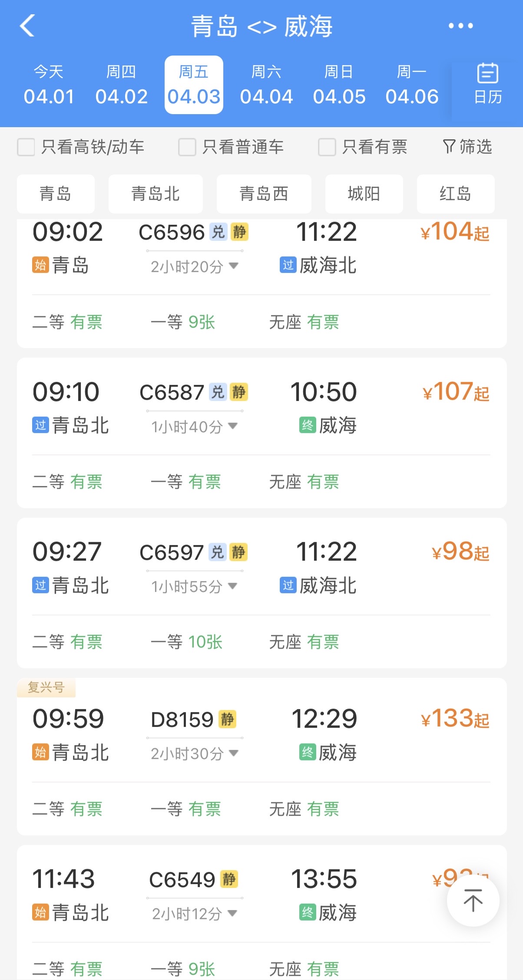Tap the ¥107起 price on C6587

click(x=456, y=392)
